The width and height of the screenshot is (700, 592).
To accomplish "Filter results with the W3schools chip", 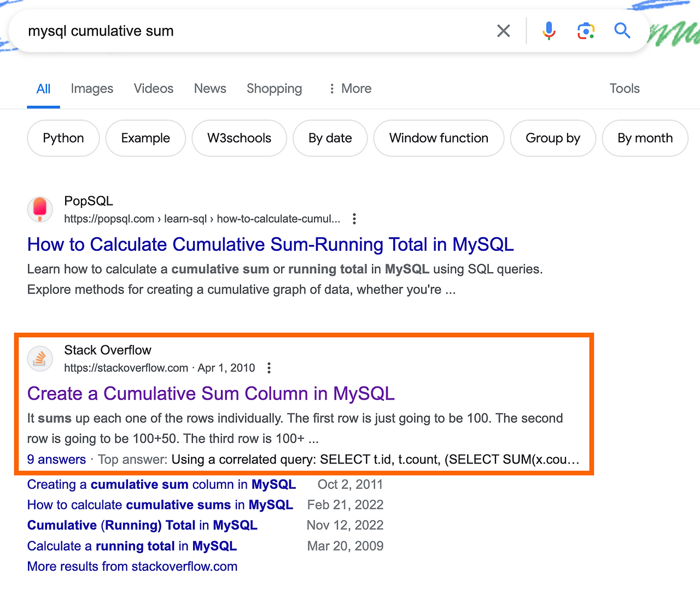I will click(x=239, y=138).
